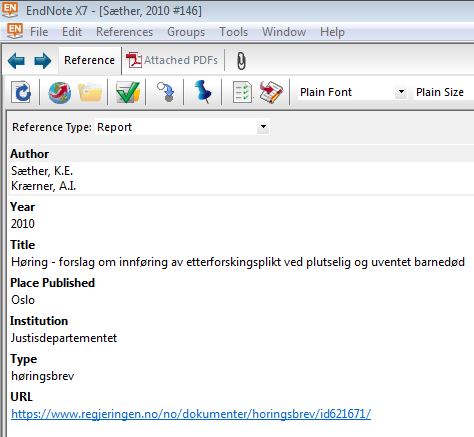Open the Plain Font dropdown

pos(401,92)
